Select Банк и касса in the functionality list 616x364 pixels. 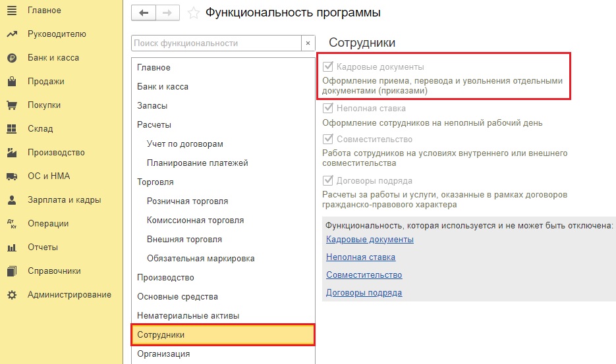[x=223, y=87]
